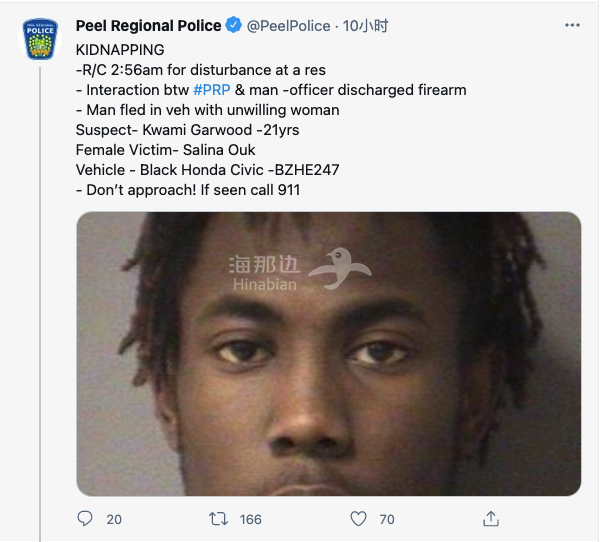
Task: Click the reply speech bubble icon
Action: point(85,519)
